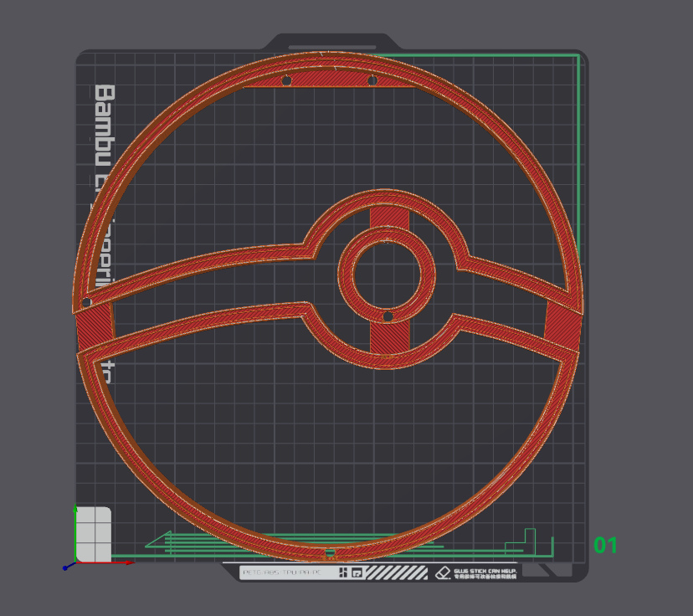Viewport: 693px width, 616px height.
Task: Click the green plate number 01 label
Action: pyautogui.click(x=605, y=547)
